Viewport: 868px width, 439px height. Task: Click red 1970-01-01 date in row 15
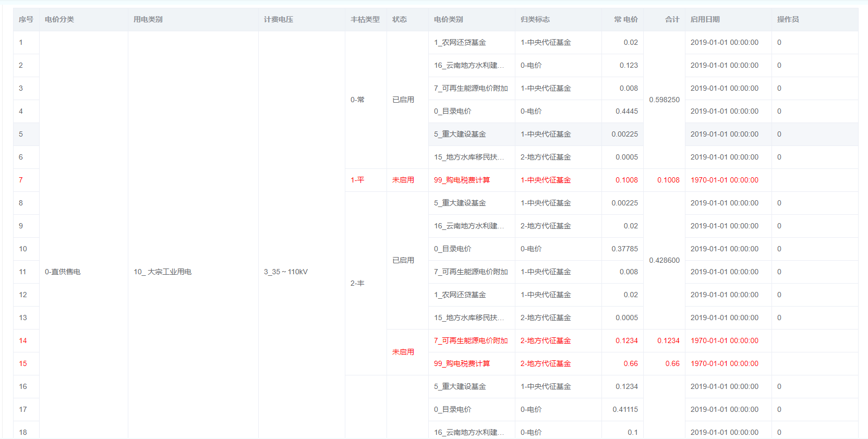(x=725, y=363)
